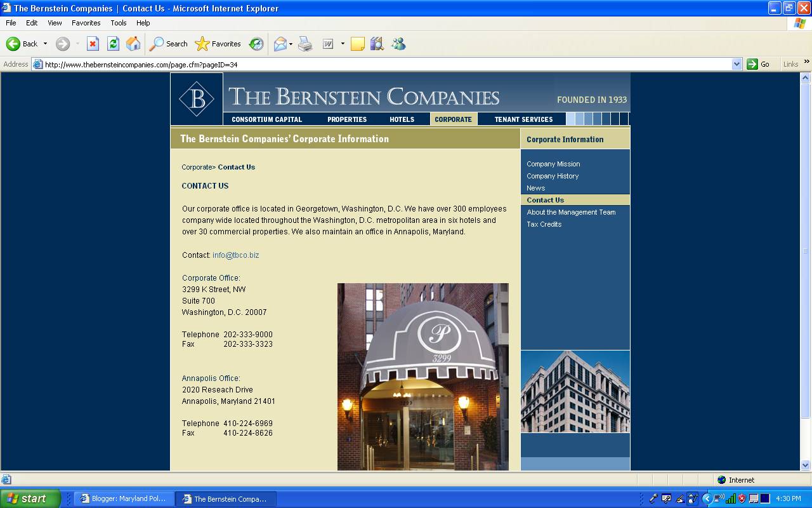Open the Tools menu
The height and width of the screenshot is (508, 812).
(119, 23)
